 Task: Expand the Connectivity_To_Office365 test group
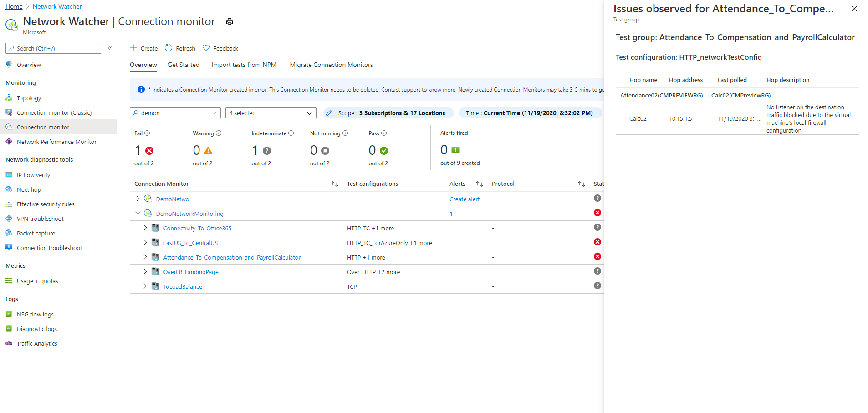pyautogui.click(x=145, y=228)
